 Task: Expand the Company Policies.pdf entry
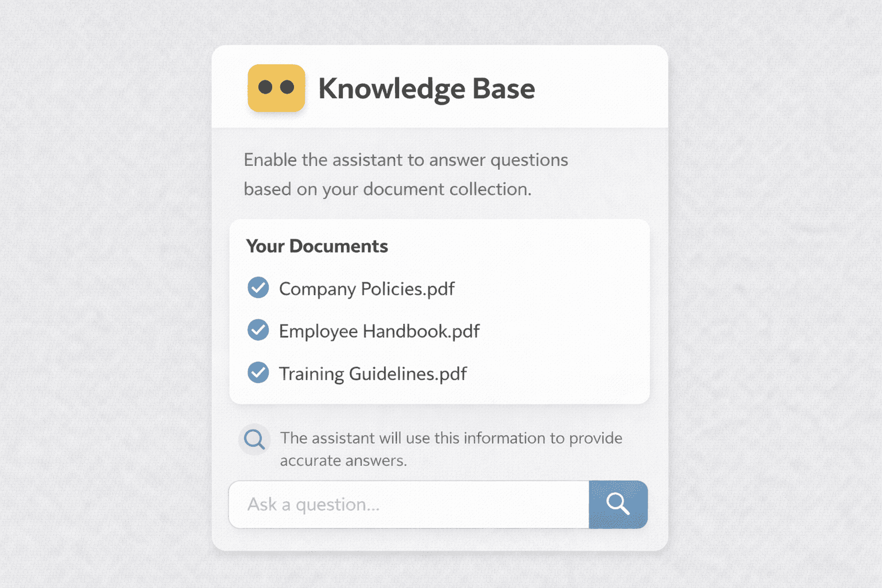(x=366, y=289)
